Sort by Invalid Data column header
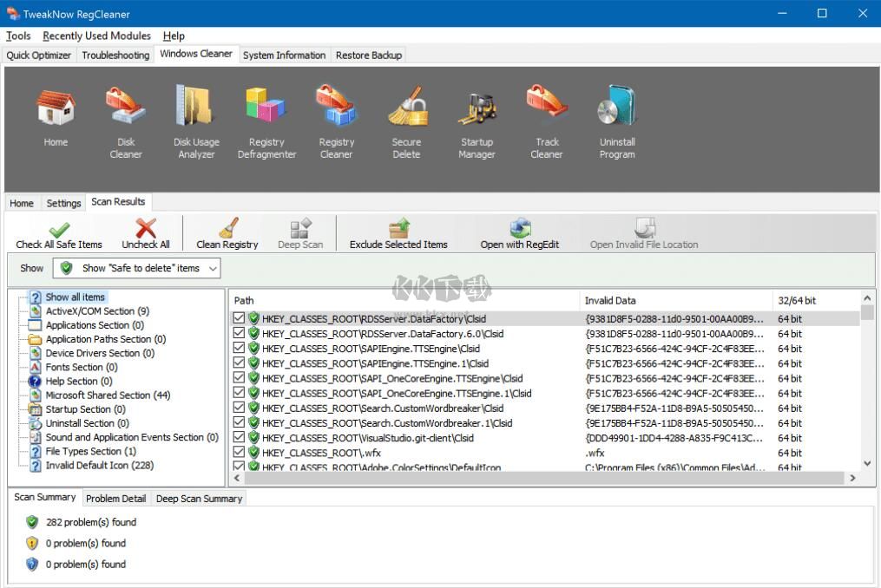881x588 pixels. (676, 300)
